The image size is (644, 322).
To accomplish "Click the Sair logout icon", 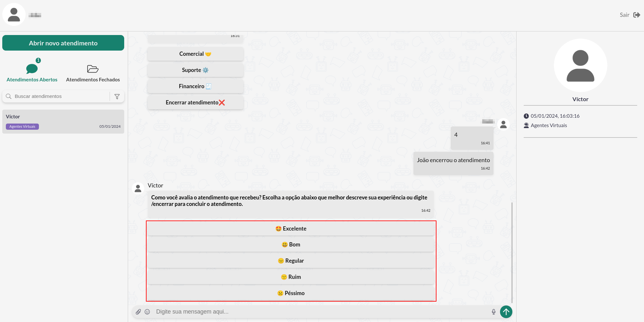I will click(637, 15).
